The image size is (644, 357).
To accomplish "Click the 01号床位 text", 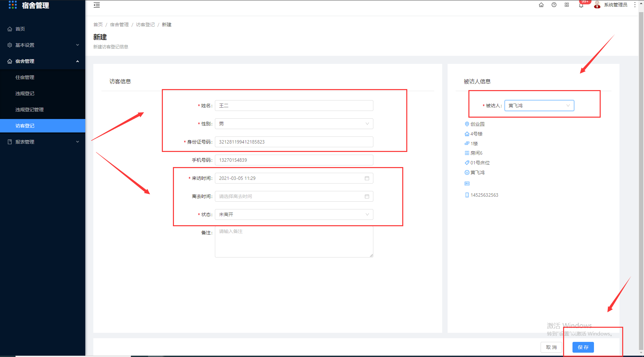I will [480, 163].
